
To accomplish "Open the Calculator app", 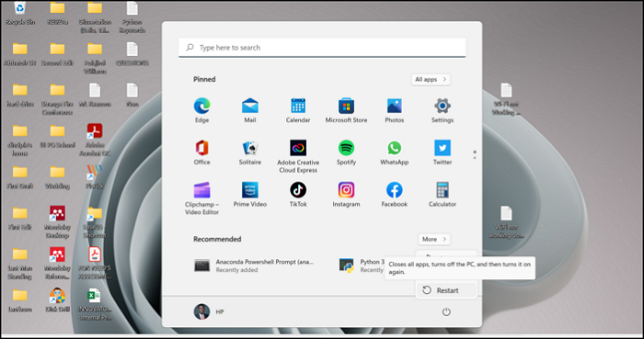I will 443,194.
